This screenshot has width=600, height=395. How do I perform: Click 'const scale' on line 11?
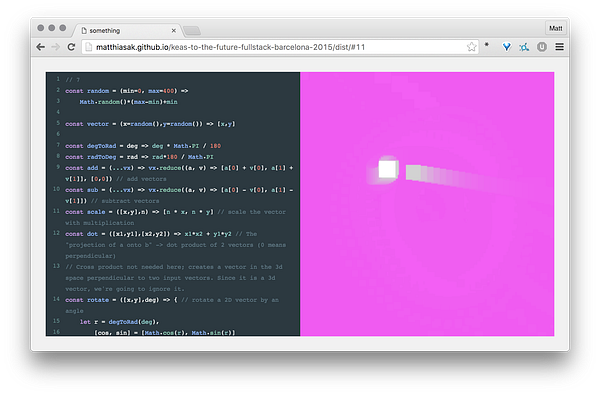pos(85,212)
